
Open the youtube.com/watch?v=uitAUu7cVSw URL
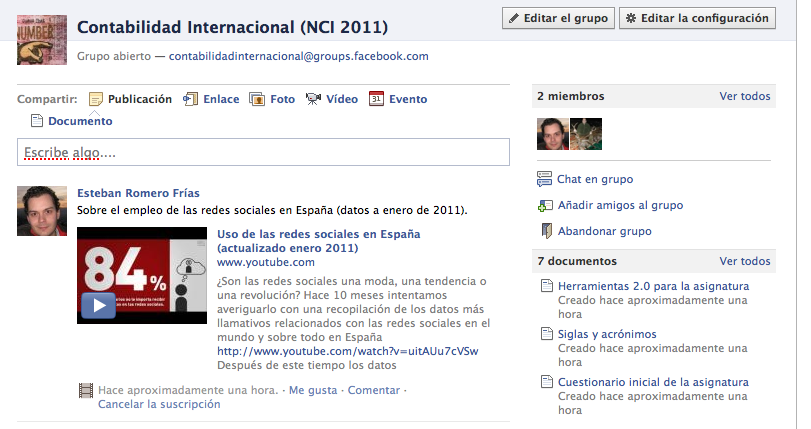(x=348, y=351)
